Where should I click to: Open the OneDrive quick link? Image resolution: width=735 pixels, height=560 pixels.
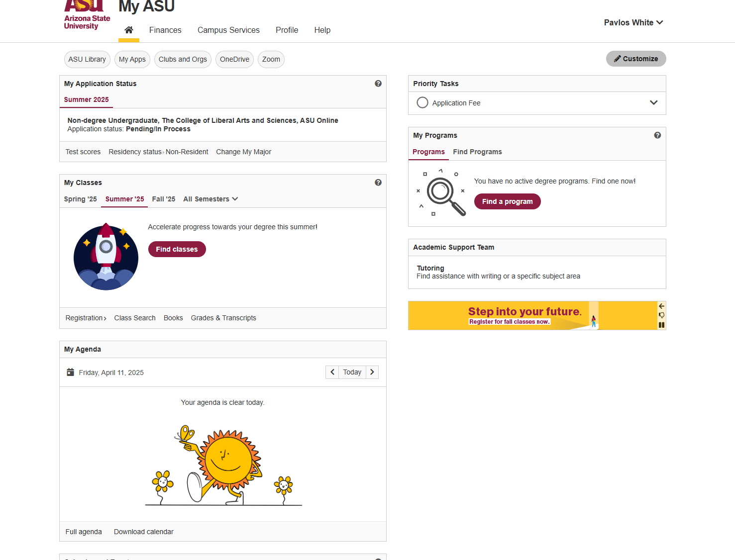click(x=234, y=59)
